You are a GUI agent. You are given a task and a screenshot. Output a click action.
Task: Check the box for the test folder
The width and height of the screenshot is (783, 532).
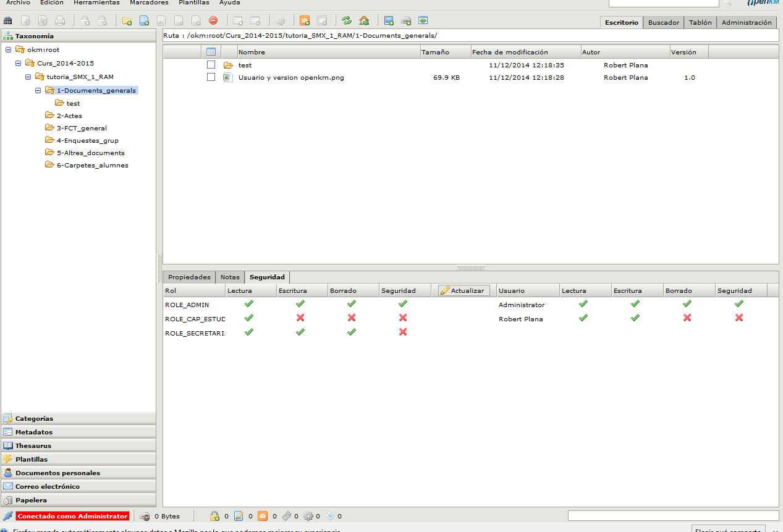[211, 65]
